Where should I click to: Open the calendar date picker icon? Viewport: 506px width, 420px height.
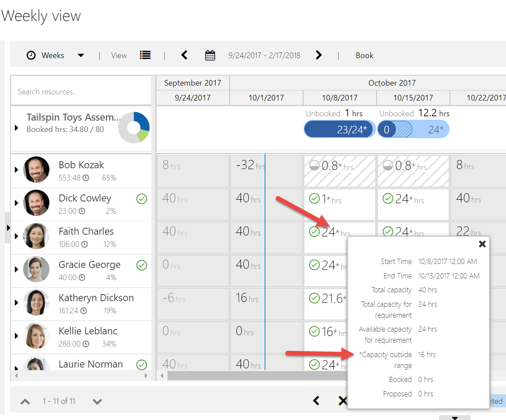(x=210, y=56)
